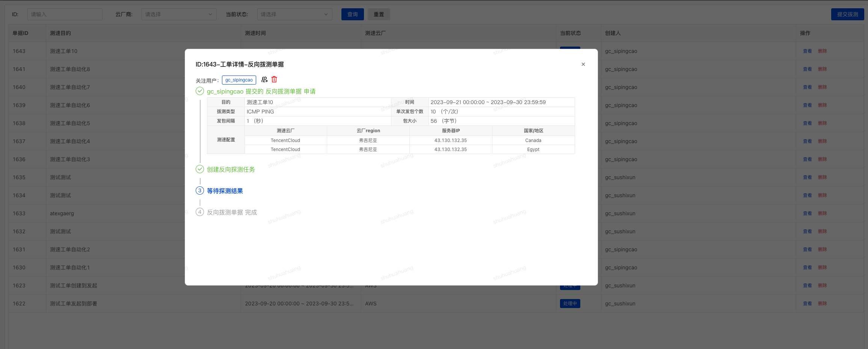Click the 提交拨测 button

pyautogui.click(x=847, y=14)
